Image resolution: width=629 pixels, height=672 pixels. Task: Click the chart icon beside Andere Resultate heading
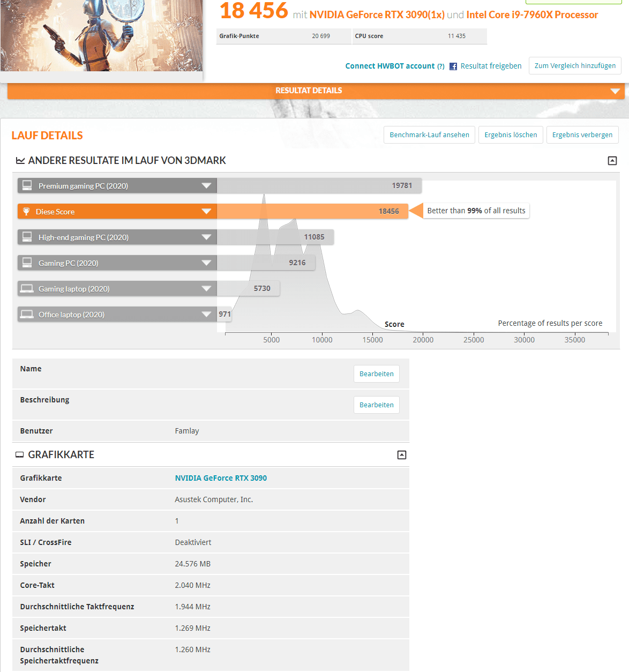20,161
